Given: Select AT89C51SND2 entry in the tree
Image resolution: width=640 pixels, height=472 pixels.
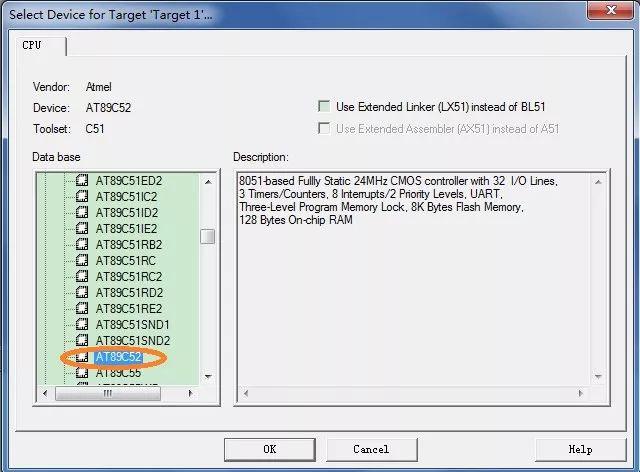Looking at the screenshot, I should pyautogui.click(x=133, y=341).
